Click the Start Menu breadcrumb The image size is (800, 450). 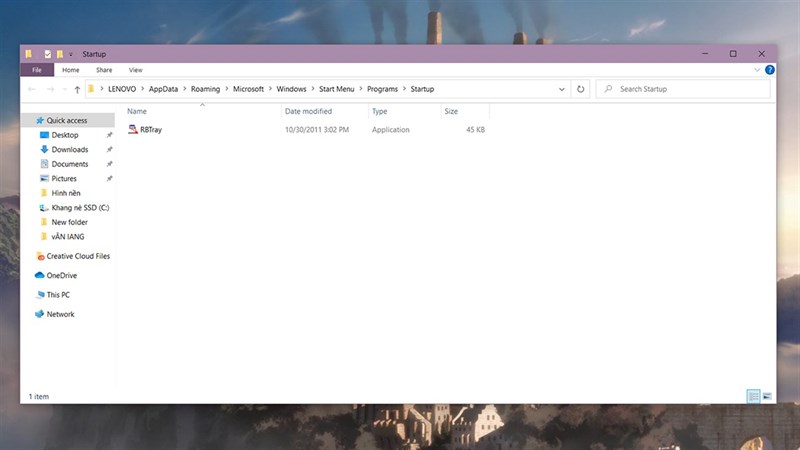click(x=337, y=89)
